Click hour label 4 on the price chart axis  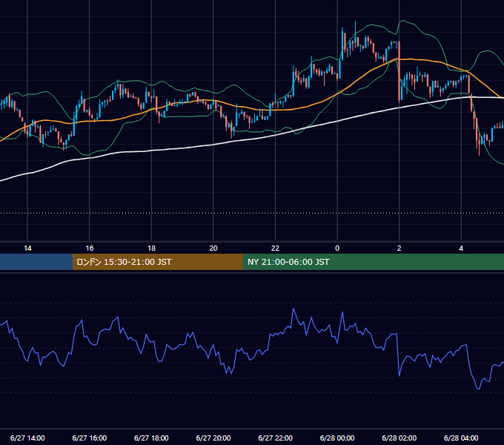point(461,248)
